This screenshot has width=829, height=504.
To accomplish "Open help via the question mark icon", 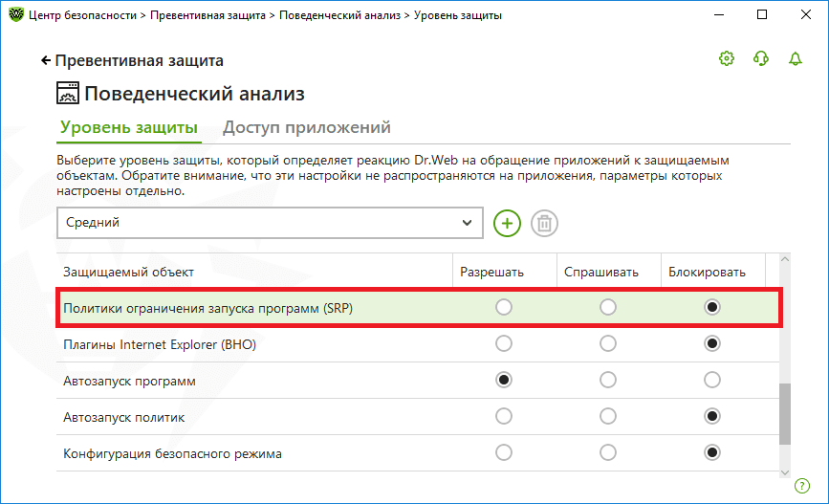I will tap(802, 486).
